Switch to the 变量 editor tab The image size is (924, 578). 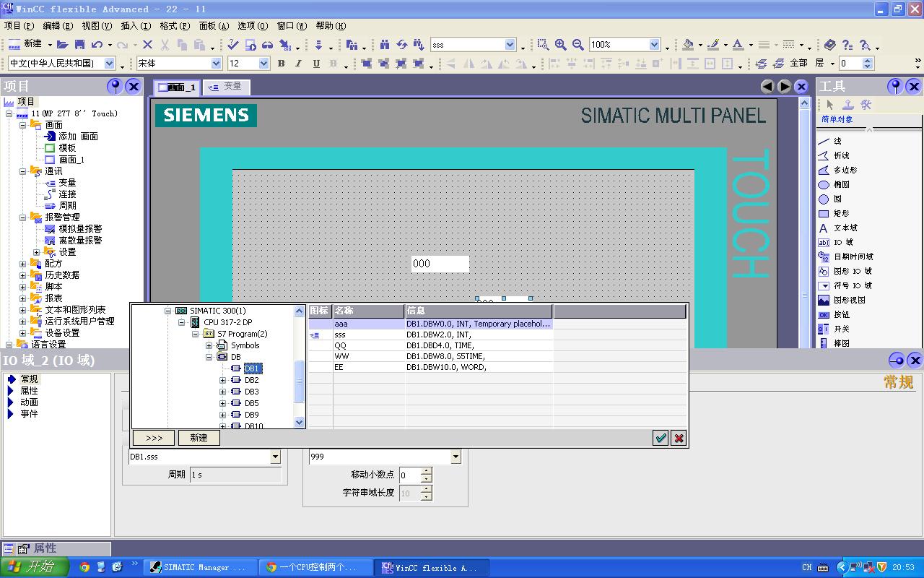tap(225, 87)
